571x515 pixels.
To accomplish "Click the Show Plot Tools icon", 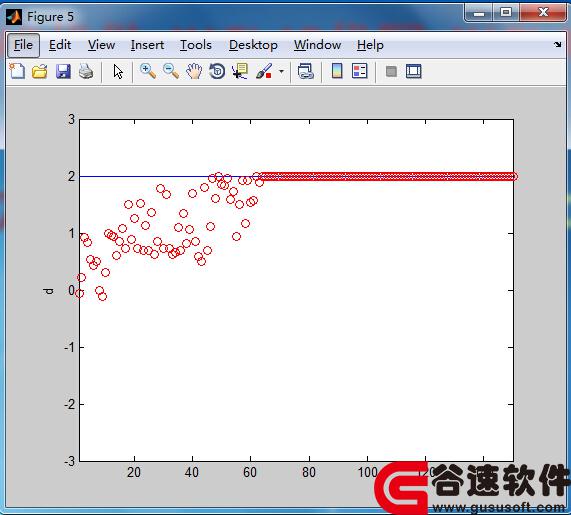I will coord(414,71).
